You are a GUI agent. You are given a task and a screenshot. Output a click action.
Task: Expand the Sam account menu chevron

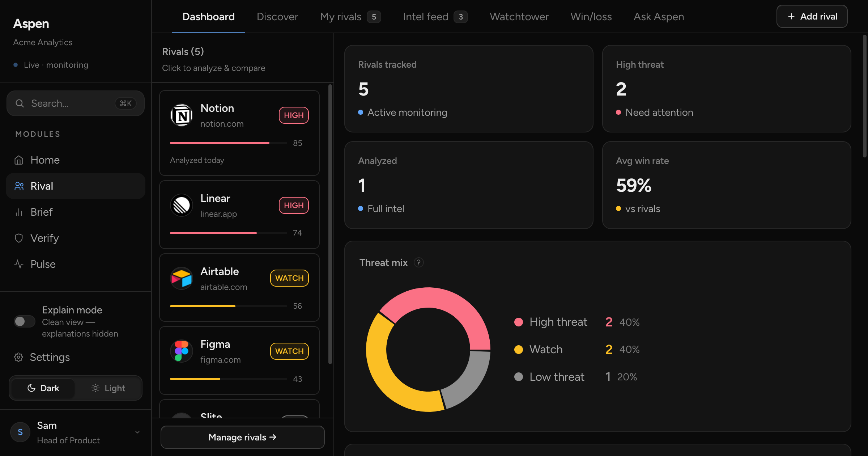137,432
